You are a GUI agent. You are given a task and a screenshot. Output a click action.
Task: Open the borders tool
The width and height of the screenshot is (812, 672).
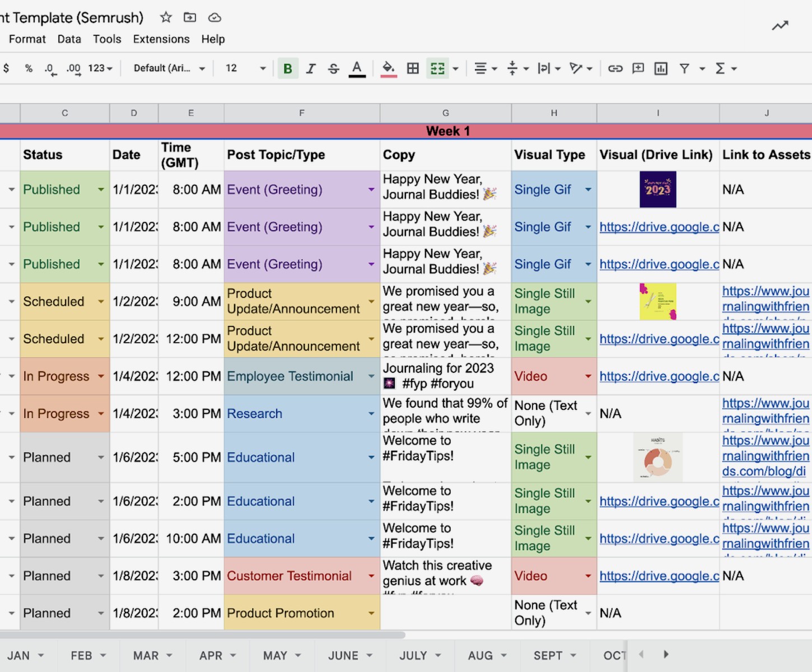click(x=413, y=68)
